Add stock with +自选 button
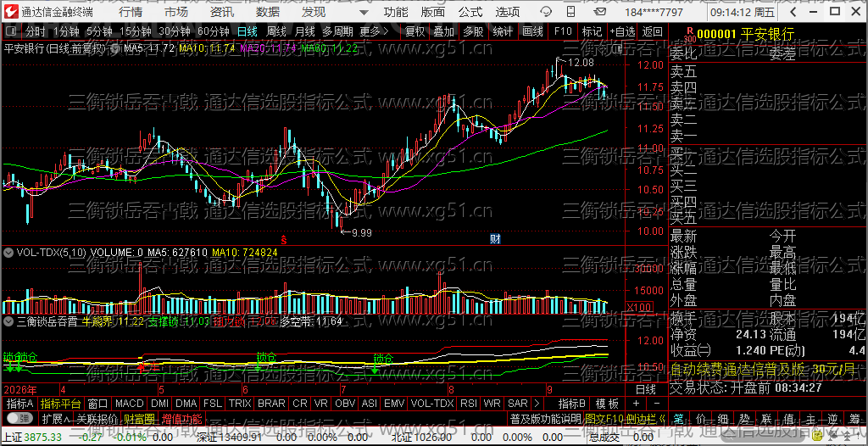Viewport: 868px width, 446px height. coord(623,31)
